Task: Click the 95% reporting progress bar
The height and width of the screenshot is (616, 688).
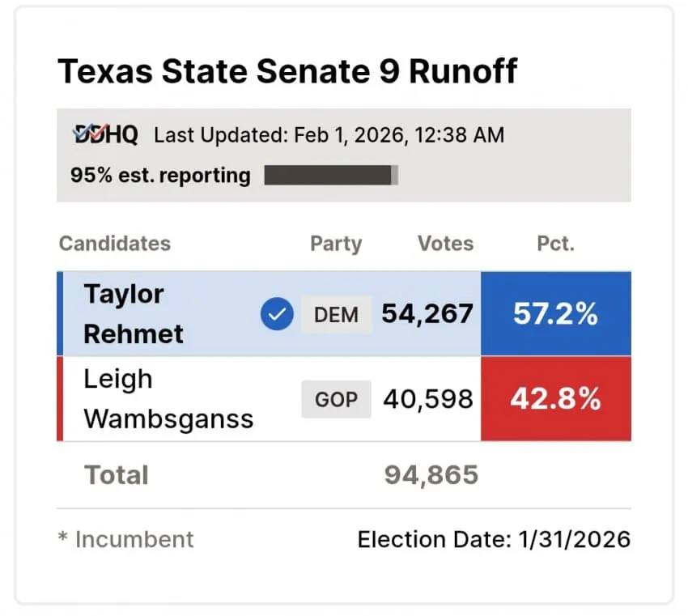Action: (331, 176)
